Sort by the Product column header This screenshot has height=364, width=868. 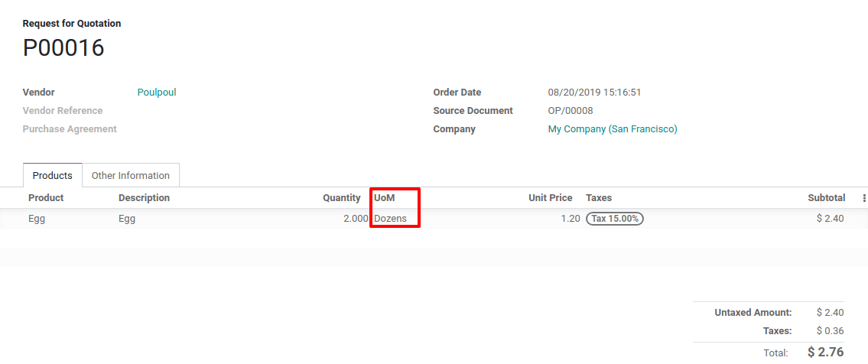point(46,197)
